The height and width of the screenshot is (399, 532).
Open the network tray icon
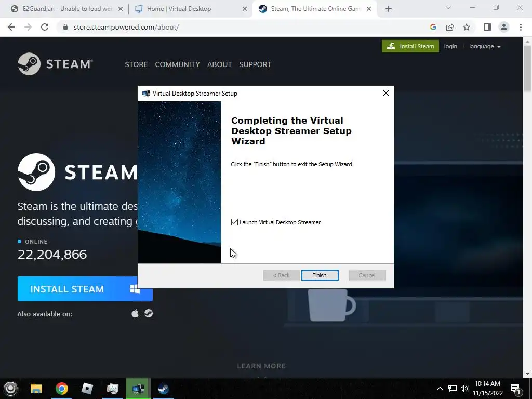click(453, 389)
